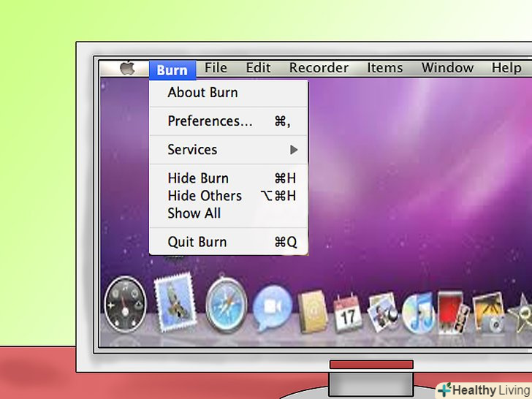Open the Recorder menu
This screenshot has height=399, width=532.
pyautogui.click(x=319, y=68)
